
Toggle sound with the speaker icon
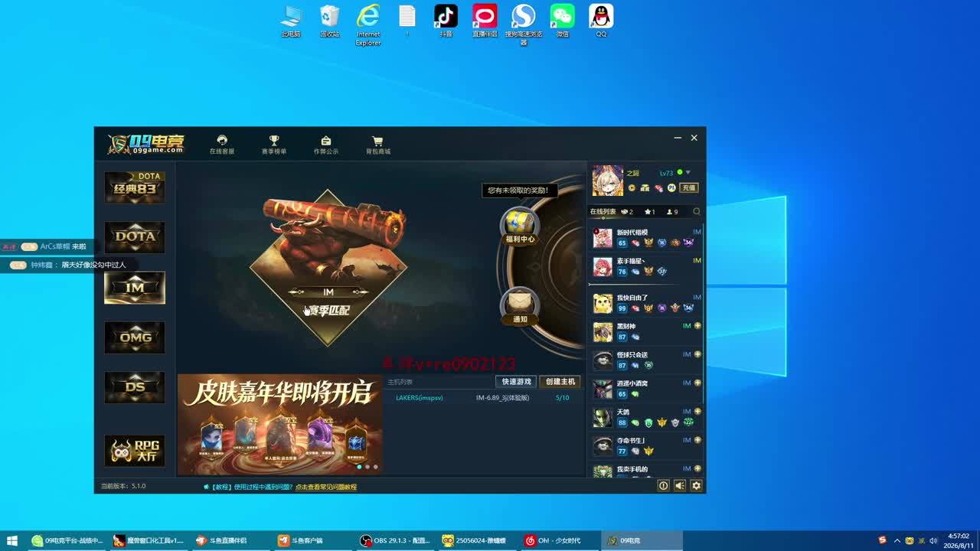(x=679, y=485)
